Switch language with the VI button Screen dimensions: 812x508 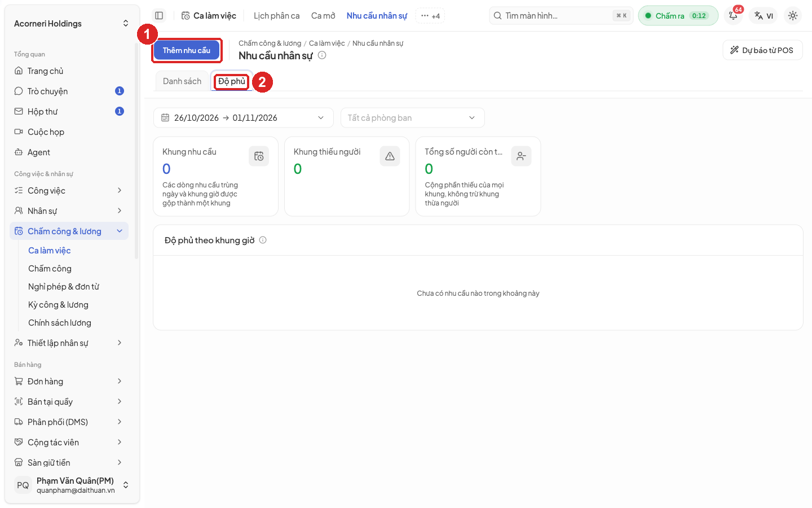(764, 16)
